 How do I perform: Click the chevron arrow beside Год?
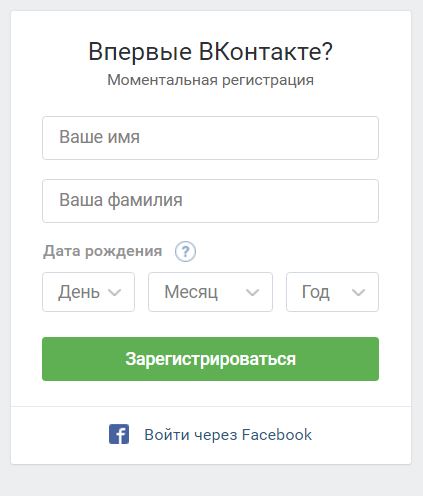click(x=359, y=292)
